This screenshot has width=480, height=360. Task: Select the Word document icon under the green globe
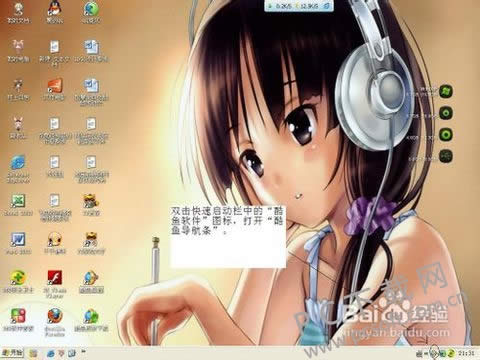click(x=91, y=47)
